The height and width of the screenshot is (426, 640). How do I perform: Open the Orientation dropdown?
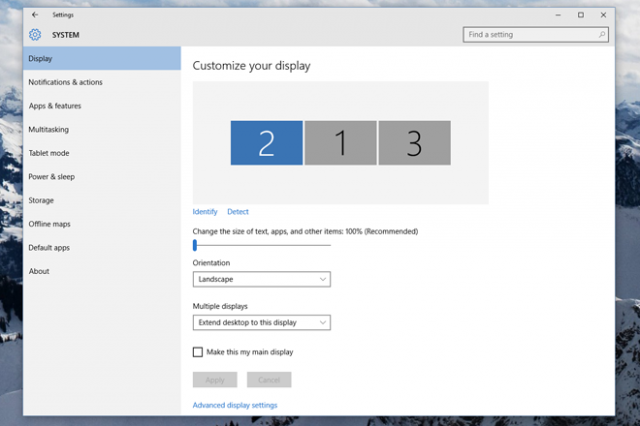click(261, 279)
